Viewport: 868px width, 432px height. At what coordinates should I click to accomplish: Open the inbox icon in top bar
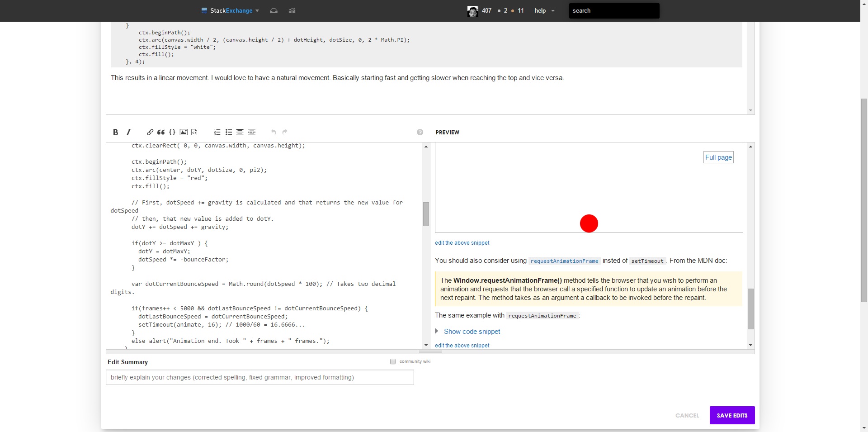click(274, 10)
